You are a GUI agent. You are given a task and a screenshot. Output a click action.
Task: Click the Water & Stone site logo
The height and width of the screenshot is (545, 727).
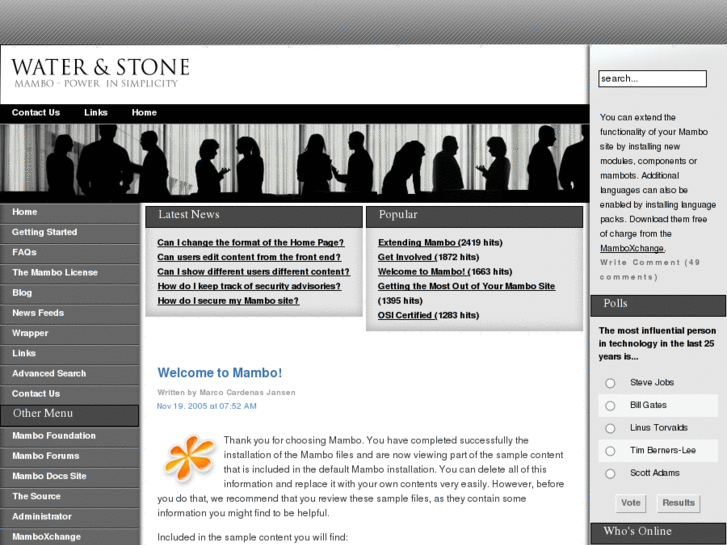(x=100, y=73)
